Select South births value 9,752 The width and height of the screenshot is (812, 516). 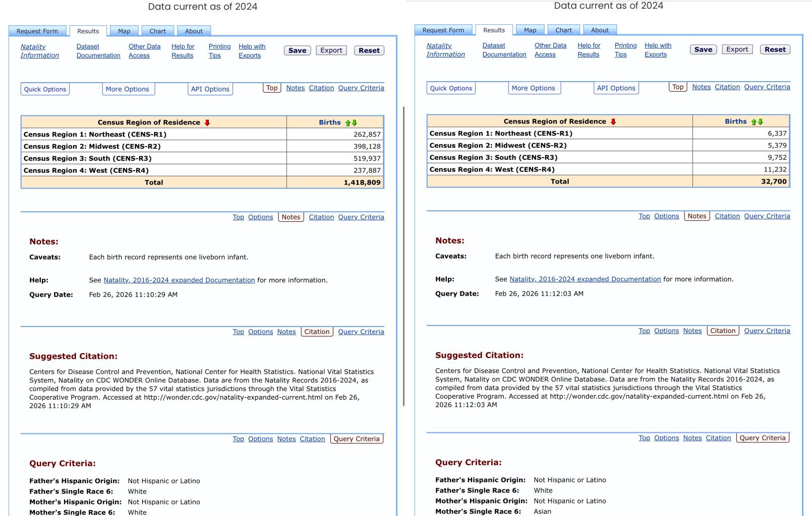coord(777,158)
